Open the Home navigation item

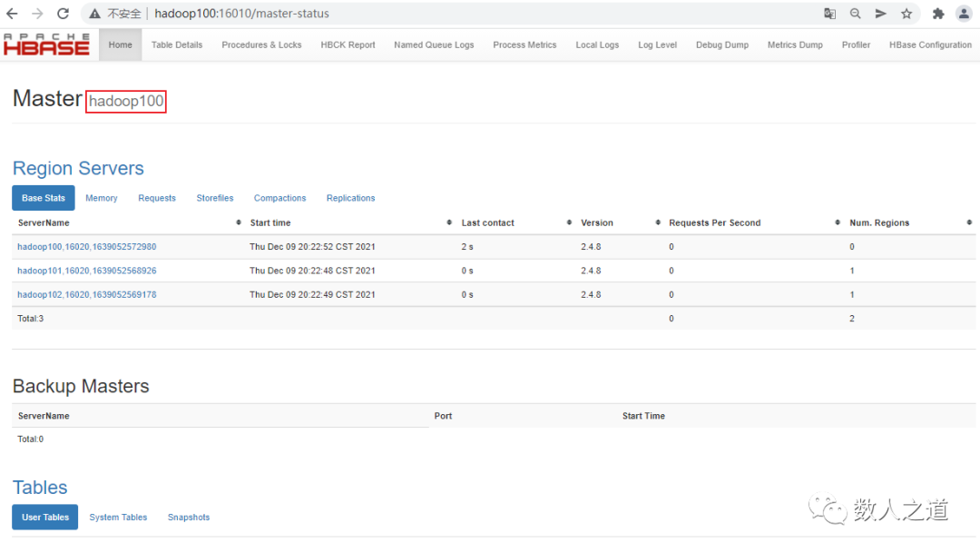click(120, 45)
